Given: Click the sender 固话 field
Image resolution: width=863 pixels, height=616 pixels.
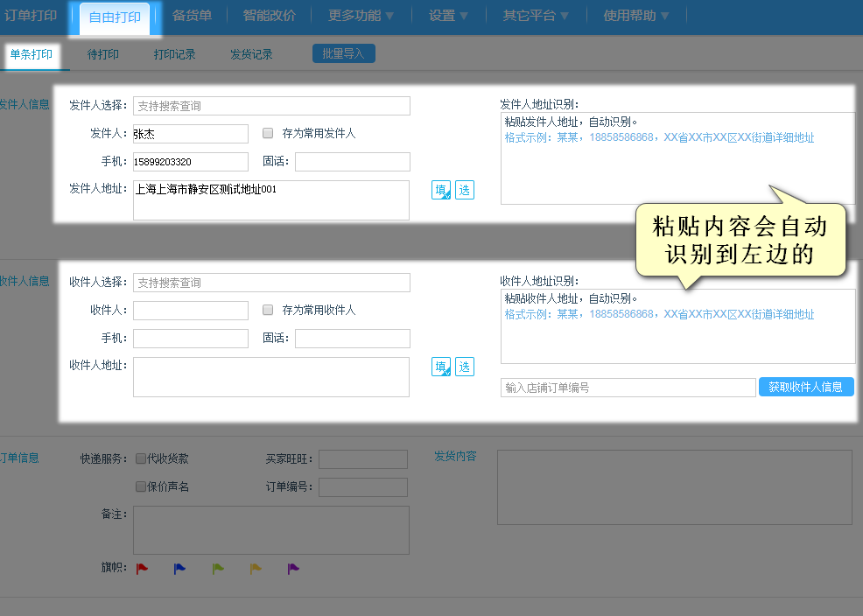Looking at the screenshot, I should pos(352,162).
